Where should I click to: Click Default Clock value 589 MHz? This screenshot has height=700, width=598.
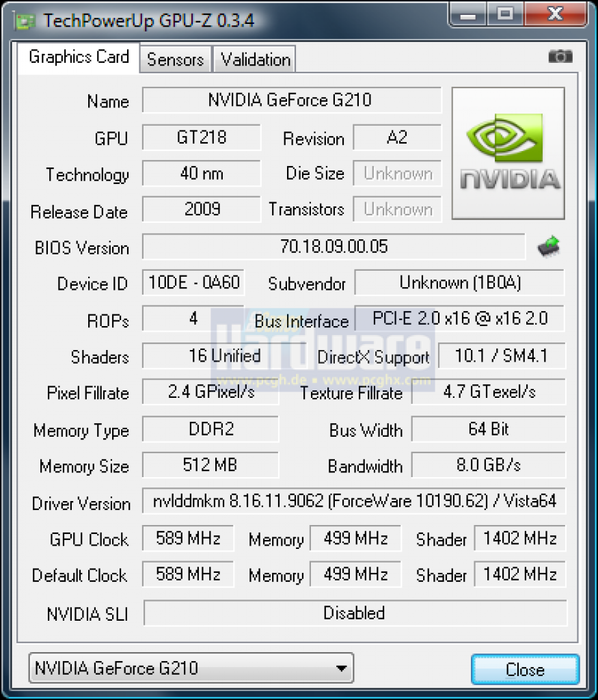(x=188, y=574)
